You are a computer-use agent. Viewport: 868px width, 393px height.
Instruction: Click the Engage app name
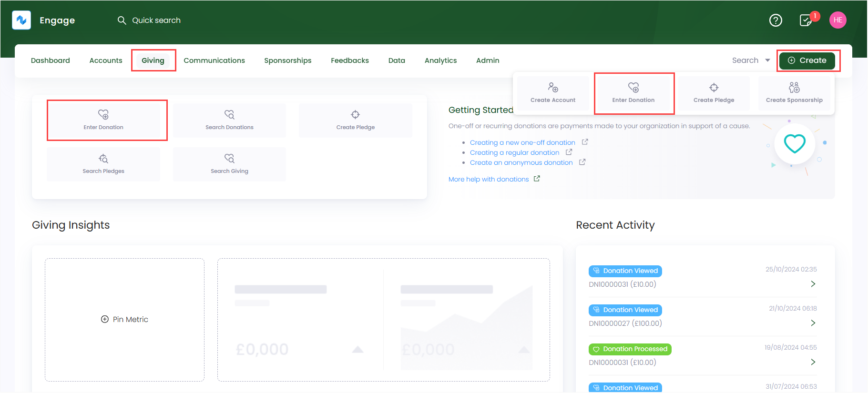tap(57, 20)
